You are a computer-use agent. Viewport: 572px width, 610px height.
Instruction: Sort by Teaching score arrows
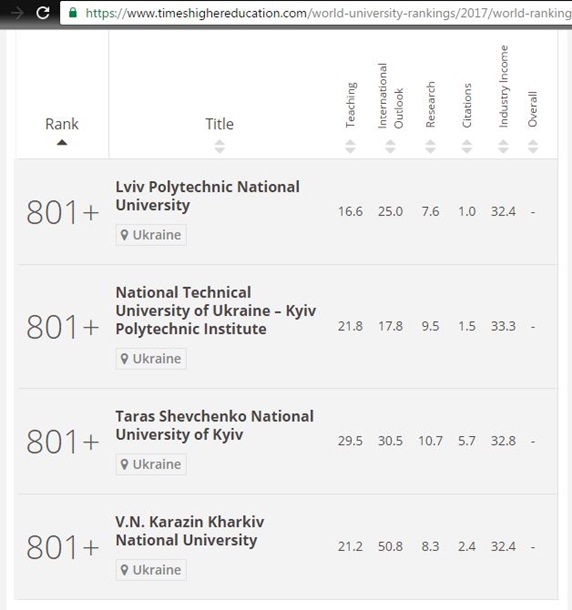click(x=350, y=146)
